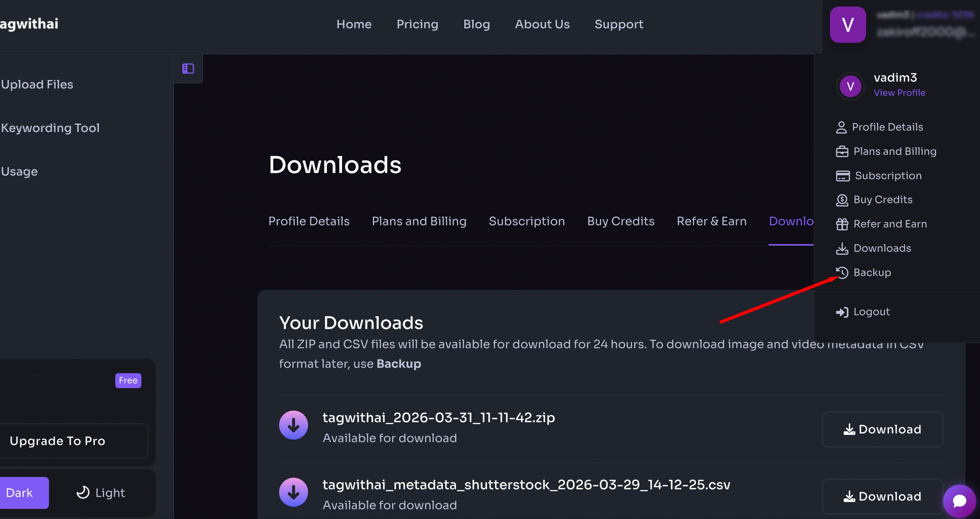Click the download arrow icon beside the zip file
The width and height of the screenshot is (980, 519).
[x=293, y=425]
